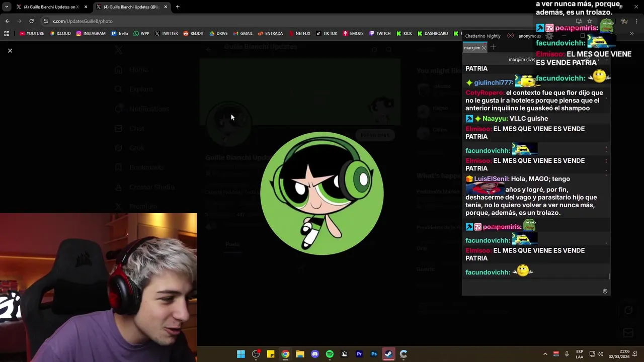Add a new tab in Chatterino
The width and height of the screenshot is (644, 362).
pos(493,47)
